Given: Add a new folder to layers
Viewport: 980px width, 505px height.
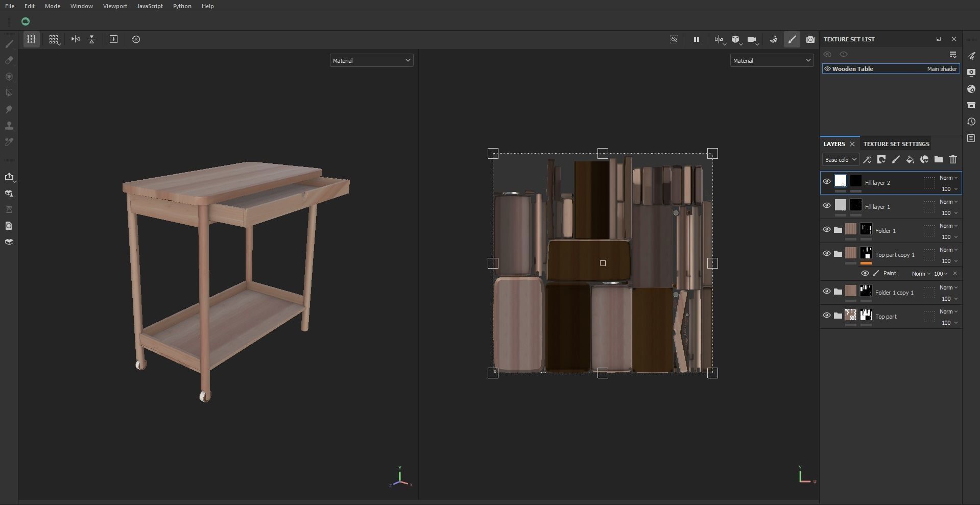Looking at the screenshot, I should [939, 160].
